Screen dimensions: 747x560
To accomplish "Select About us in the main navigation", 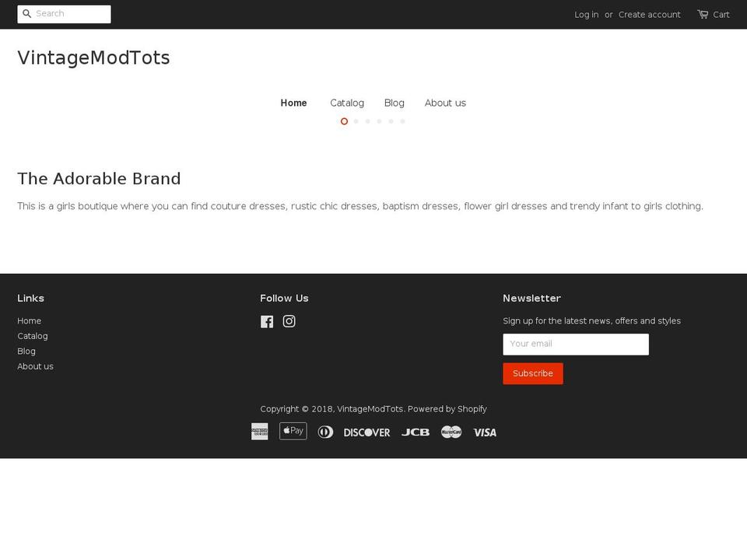I will pyautogui.click(x=445, y=103).
